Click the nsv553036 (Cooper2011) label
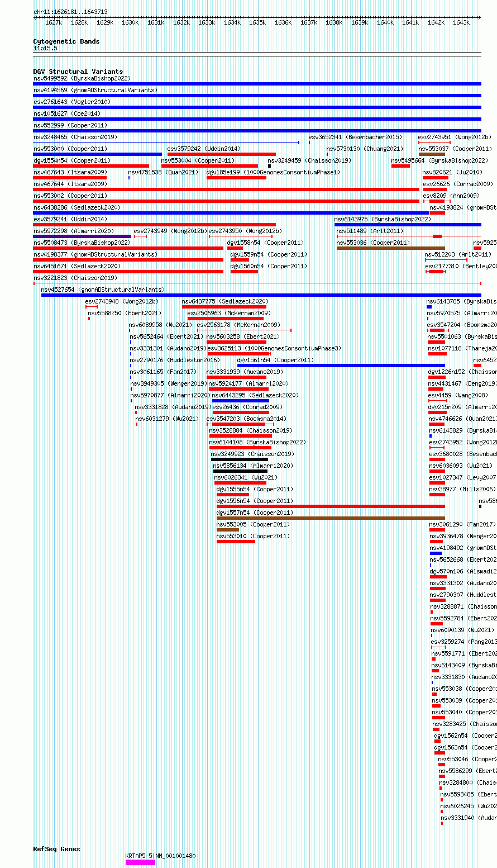 tap(374, 243)
